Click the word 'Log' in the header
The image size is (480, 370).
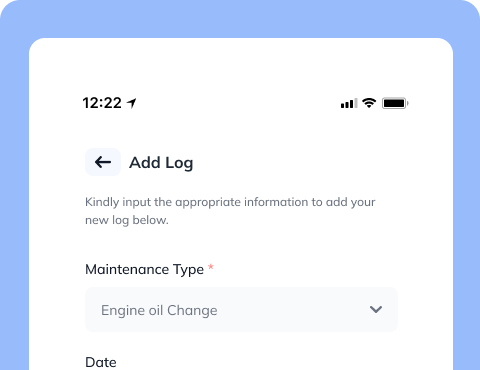[179, 163]
